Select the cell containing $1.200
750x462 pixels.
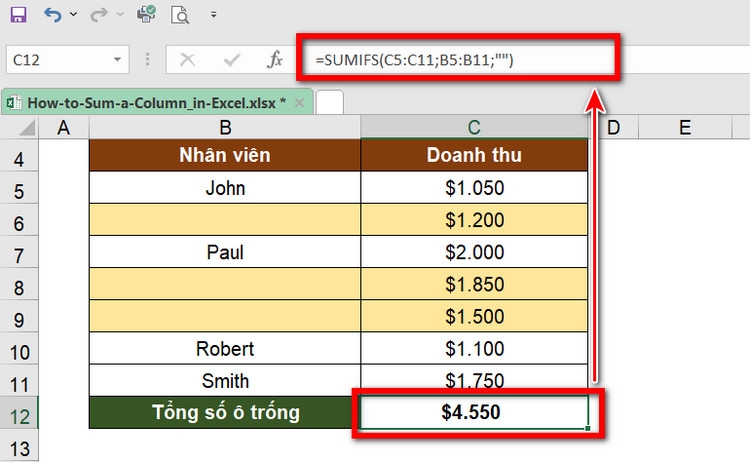click(474, 220)
